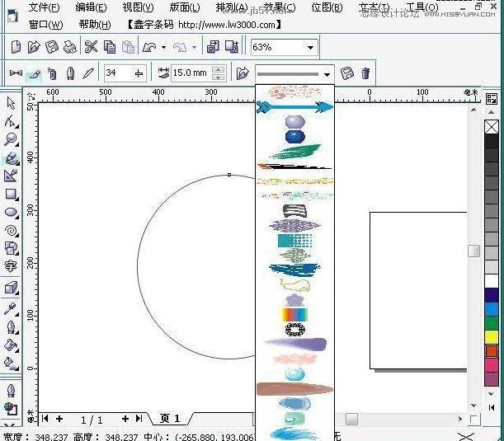The image size is (504, 441).
Task: Choose the brown tapered brush stroke
Action: 294,389
